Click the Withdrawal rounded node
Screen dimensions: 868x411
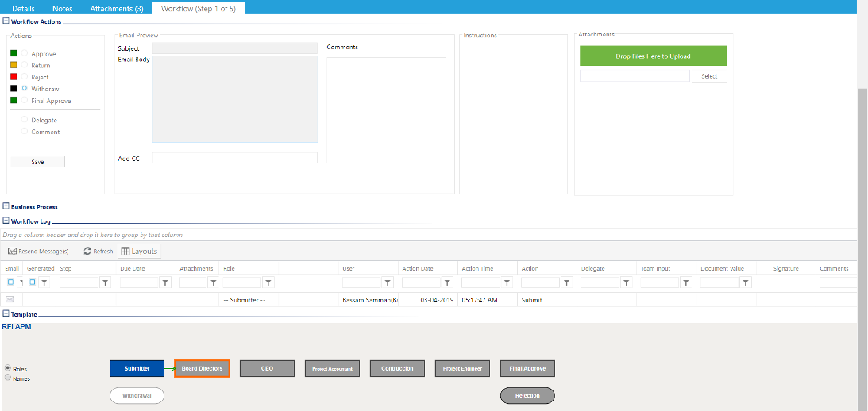137,395
